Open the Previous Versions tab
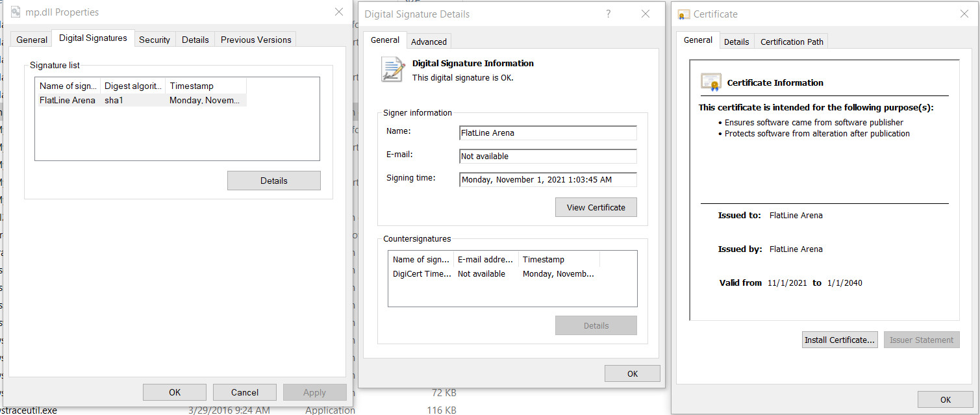Image resolution: width=980 pixels, height=415 pixels. pos(256,40)
